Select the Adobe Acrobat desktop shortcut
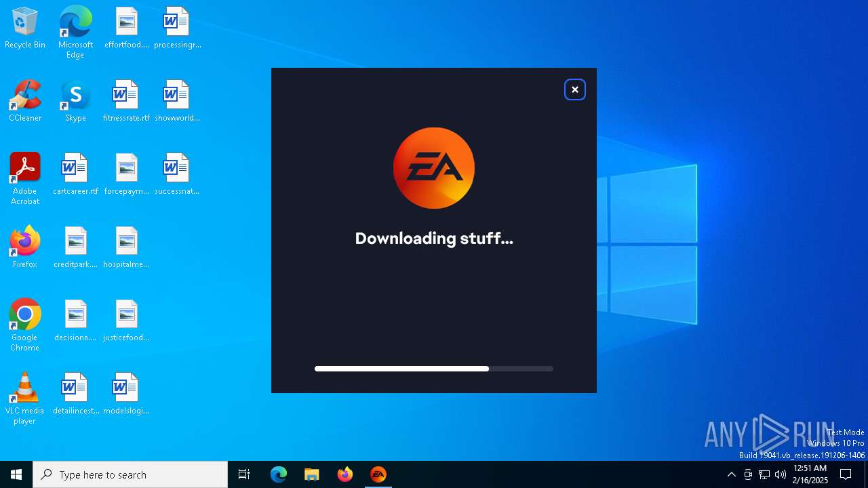The image size is (868, 488). [x=25, y=179]
